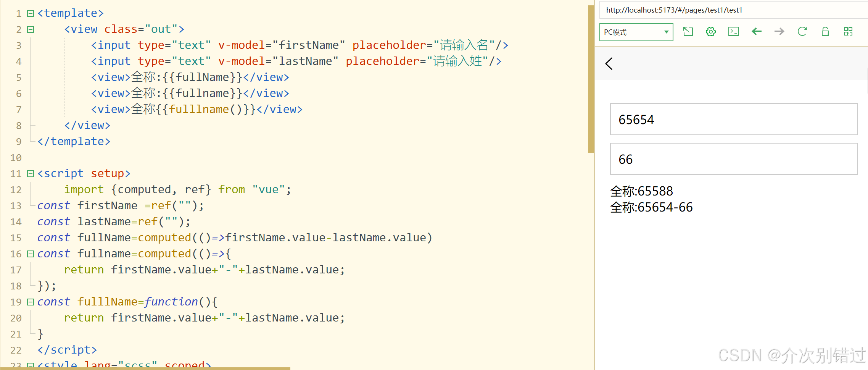Open the PC模式 device mode dropdown
The image size is (868, 370).
(636, 32)
